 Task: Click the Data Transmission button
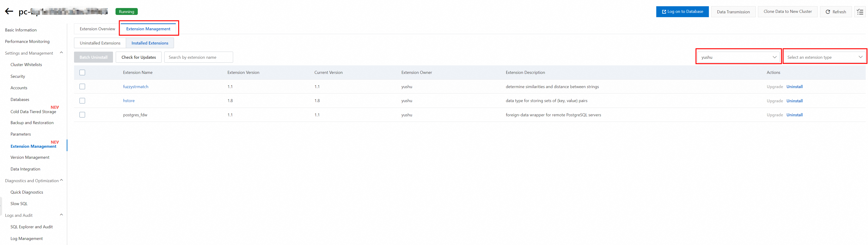[x=733, y=12]
